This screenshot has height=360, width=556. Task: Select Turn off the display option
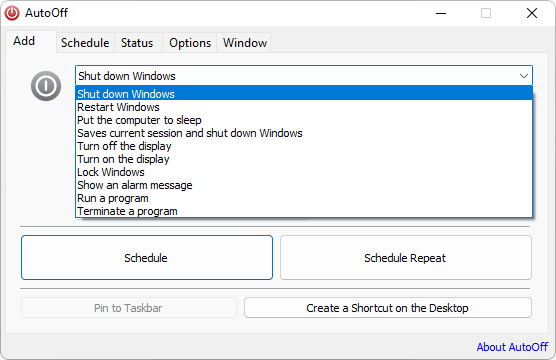304,146
